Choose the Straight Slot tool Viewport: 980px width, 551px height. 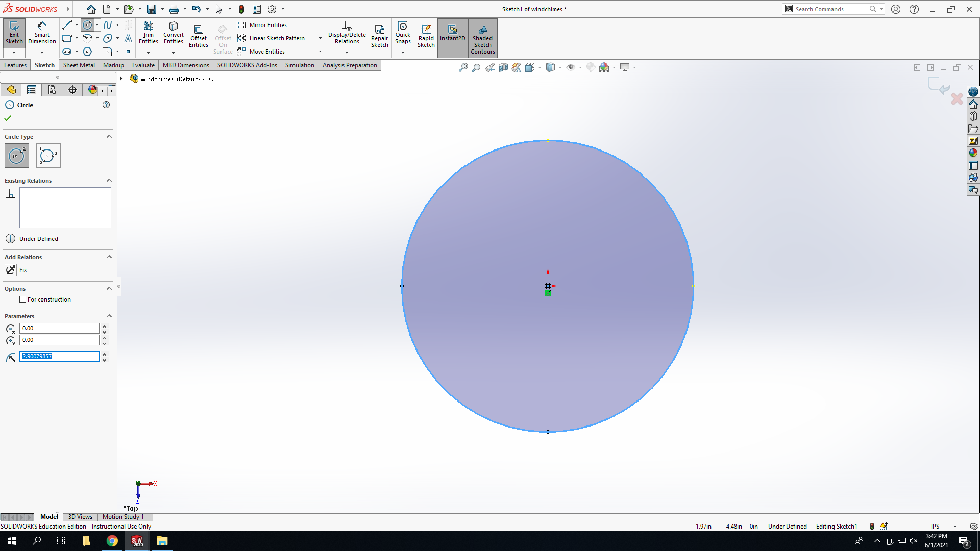coord(66,52)
